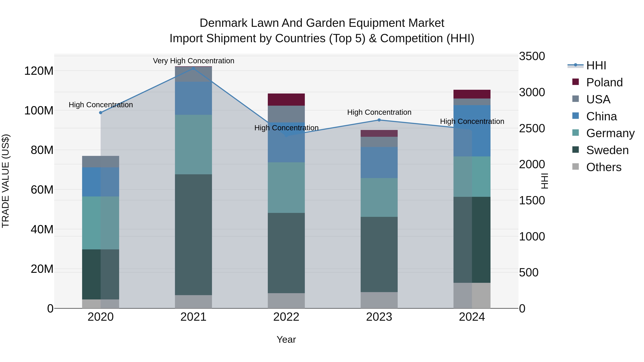Click the 1000 right axis tick label
644x362 pixels.
[532, 236]
